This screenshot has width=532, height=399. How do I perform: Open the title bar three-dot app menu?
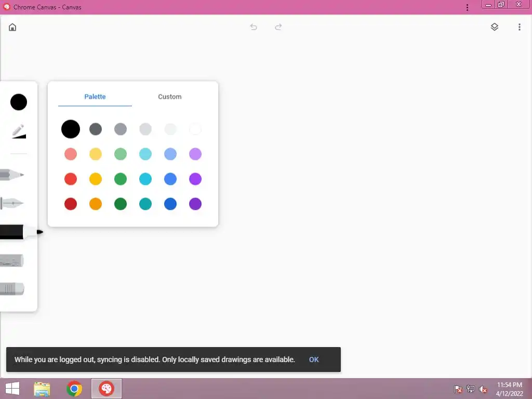pyautogui.click(x=467, y=7)
